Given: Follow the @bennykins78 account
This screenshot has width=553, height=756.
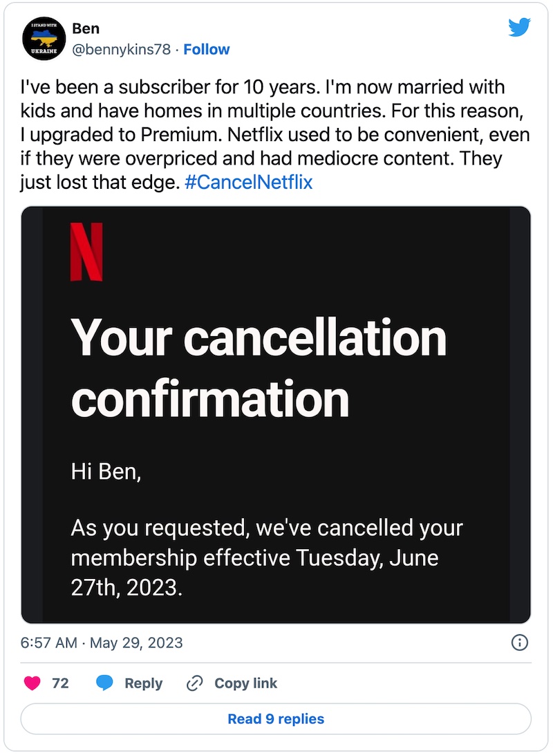Looking at the screenshot, I should pos(207,50).
